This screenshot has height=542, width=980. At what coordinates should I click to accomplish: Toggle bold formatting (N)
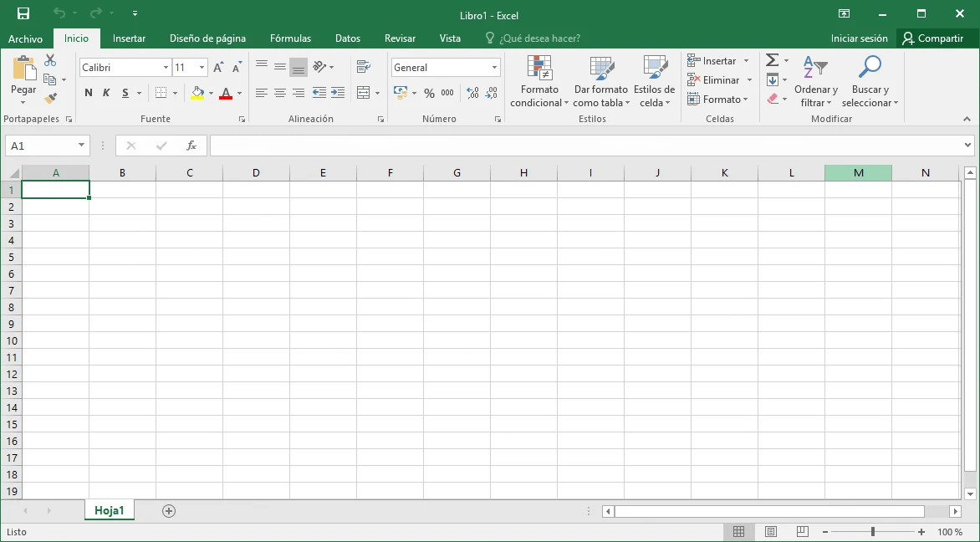point(89,93)
